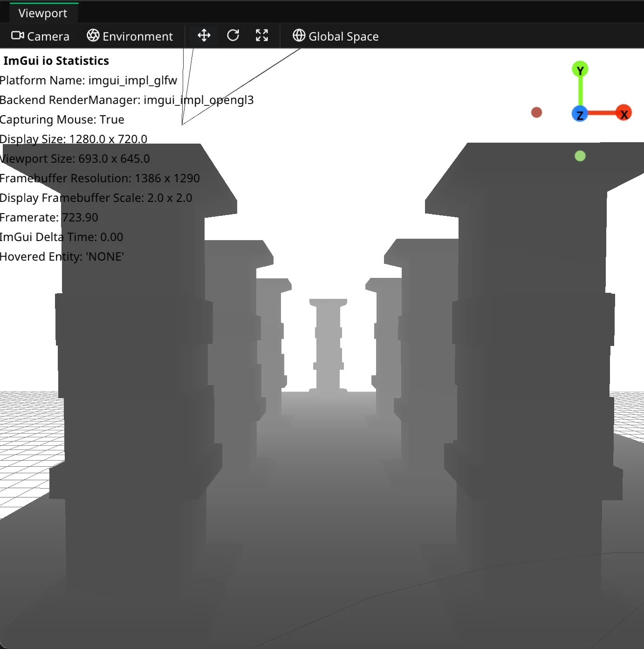Open the Environment menu

coord(130,36)
